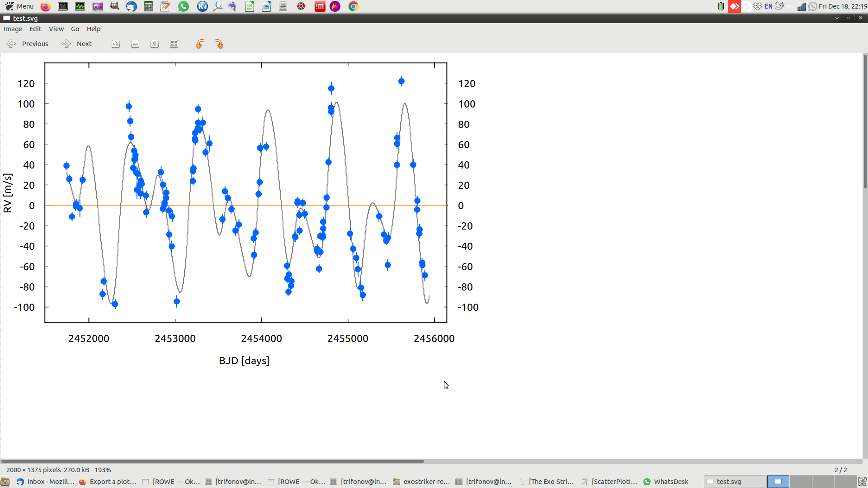Image resolution: width=868 pixels, height=488 pixels.
Task: Open WhatsApp from the top panel
Action: (184, 6)
